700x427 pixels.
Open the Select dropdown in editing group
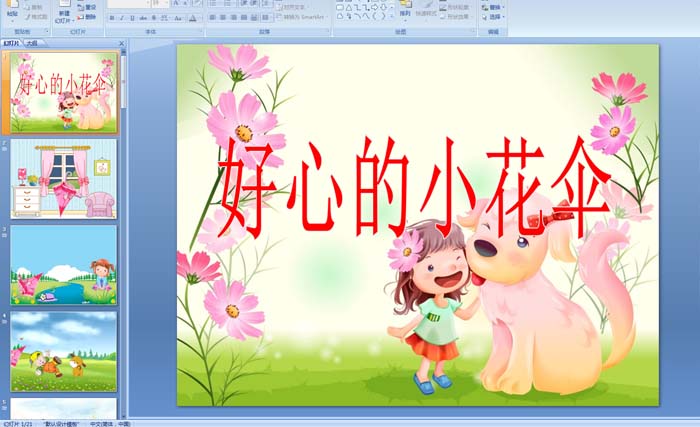493,17
